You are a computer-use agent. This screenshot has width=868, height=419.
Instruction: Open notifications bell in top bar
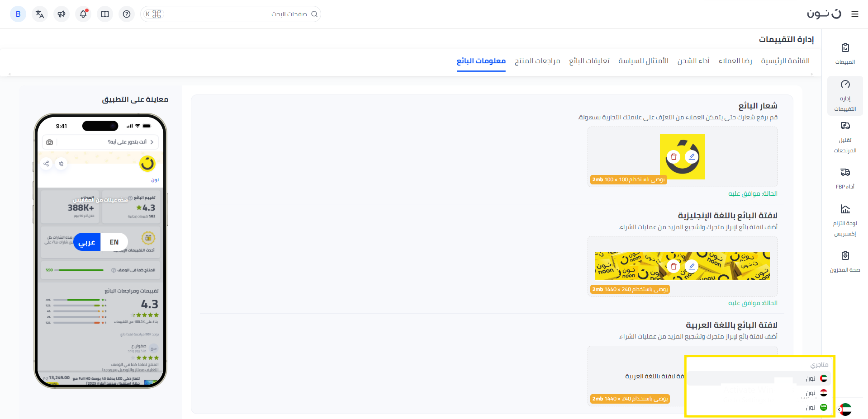pos(83,14)
